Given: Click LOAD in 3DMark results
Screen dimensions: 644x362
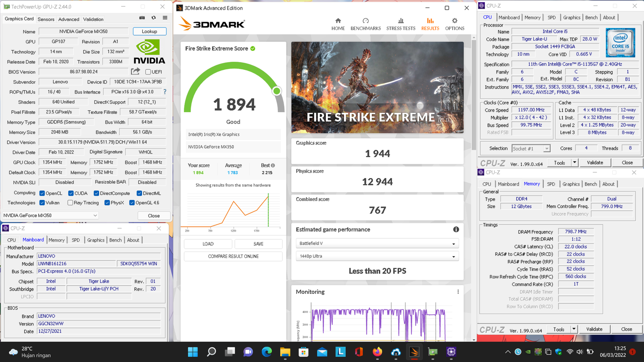Looking at the screenshot, I should pyautogui.click(x=208, y=244).
